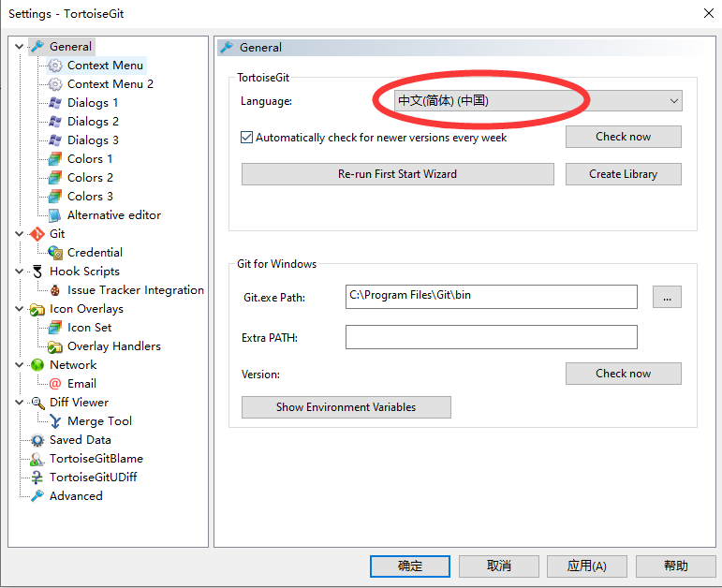The image size is (722, 588).
Task: Click the Issue Tracker bug icon
Action: 55,290
